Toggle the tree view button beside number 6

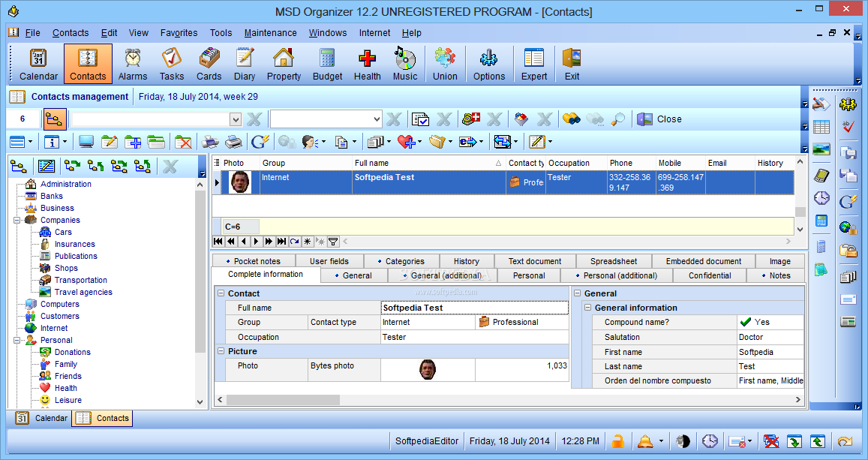coord(54,119)
